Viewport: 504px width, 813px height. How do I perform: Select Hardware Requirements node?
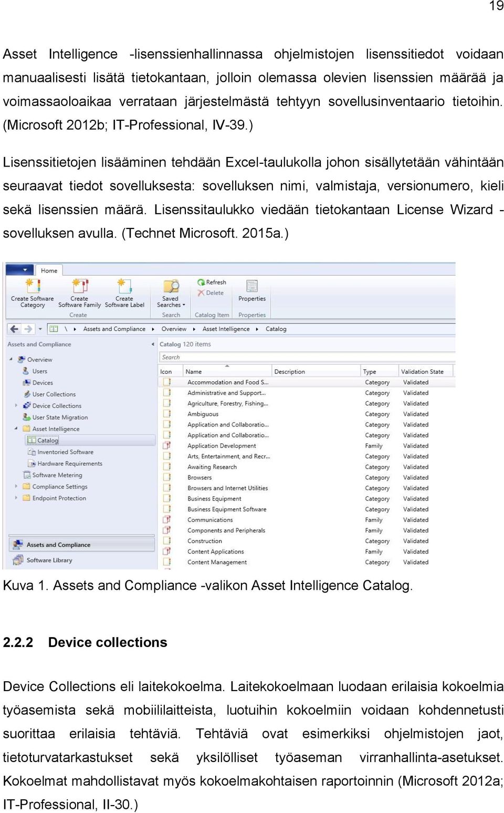(70, 464)
